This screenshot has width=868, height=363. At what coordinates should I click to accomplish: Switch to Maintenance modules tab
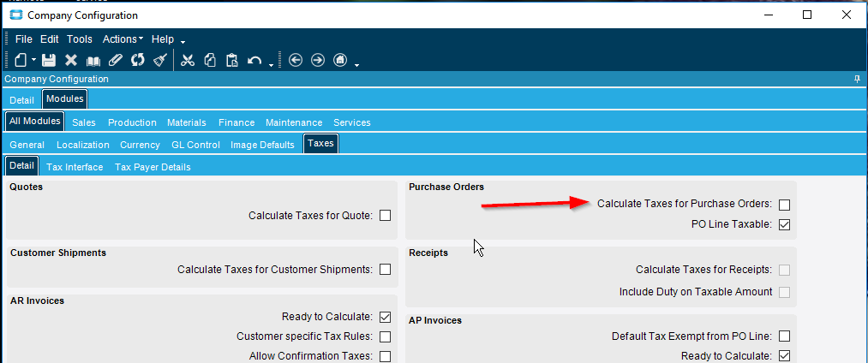coord(294,122)
